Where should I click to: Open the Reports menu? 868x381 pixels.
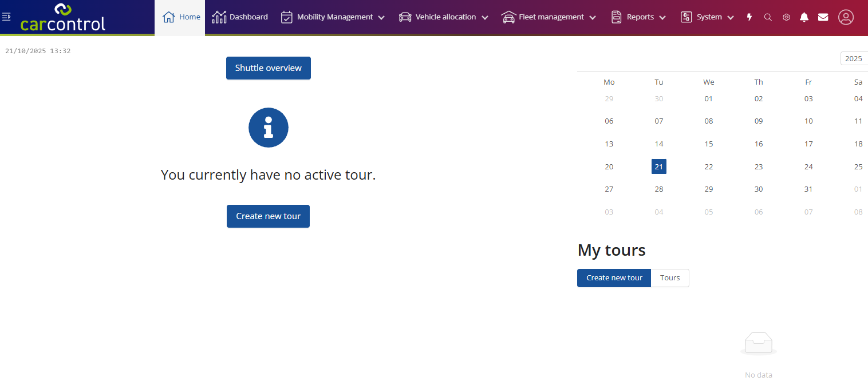(x=638, y=17)
